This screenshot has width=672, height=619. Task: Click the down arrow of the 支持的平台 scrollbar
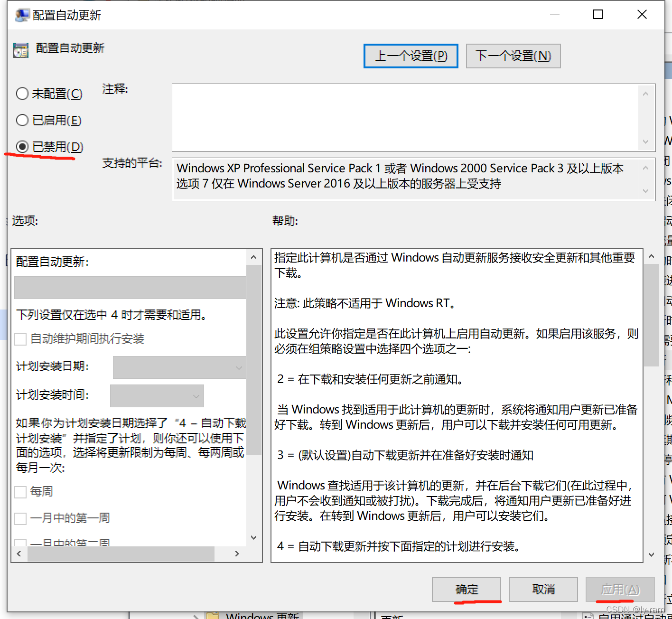pos(645,191)
